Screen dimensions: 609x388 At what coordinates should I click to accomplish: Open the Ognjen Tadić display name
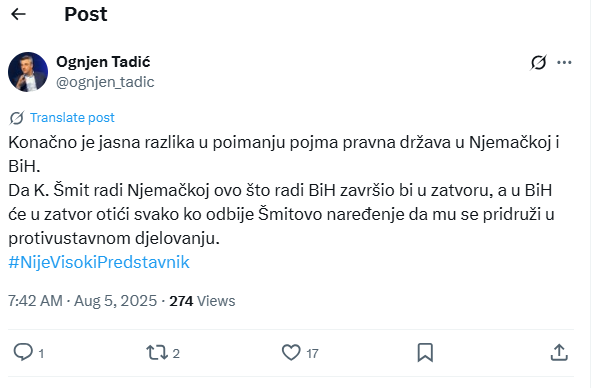[103, 62]
